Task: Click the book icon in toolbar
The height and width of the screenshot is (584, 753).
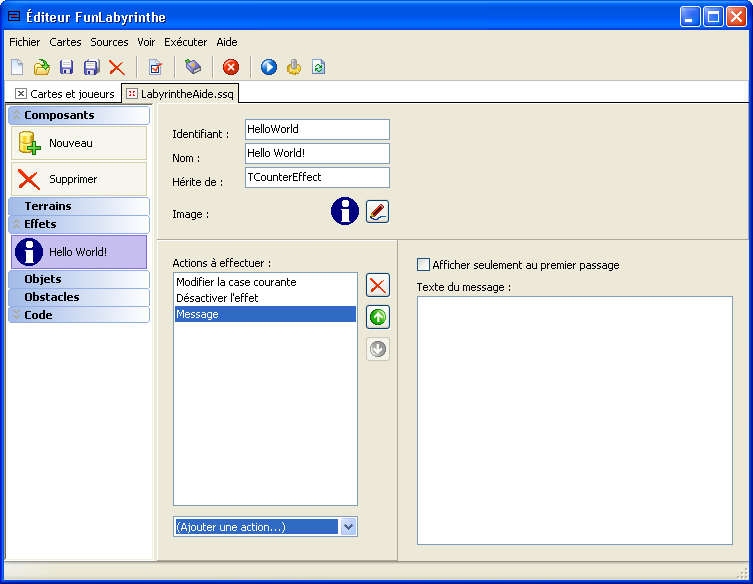Action: pyautogui.click(x=194, y=67)
